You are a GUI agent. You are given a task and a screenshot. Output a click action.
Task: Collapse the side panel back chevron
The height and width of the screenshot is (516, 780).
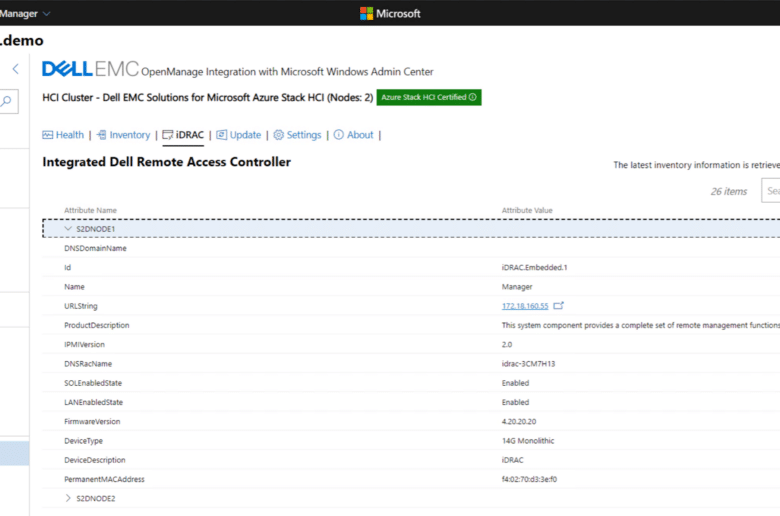click(16, 69)
